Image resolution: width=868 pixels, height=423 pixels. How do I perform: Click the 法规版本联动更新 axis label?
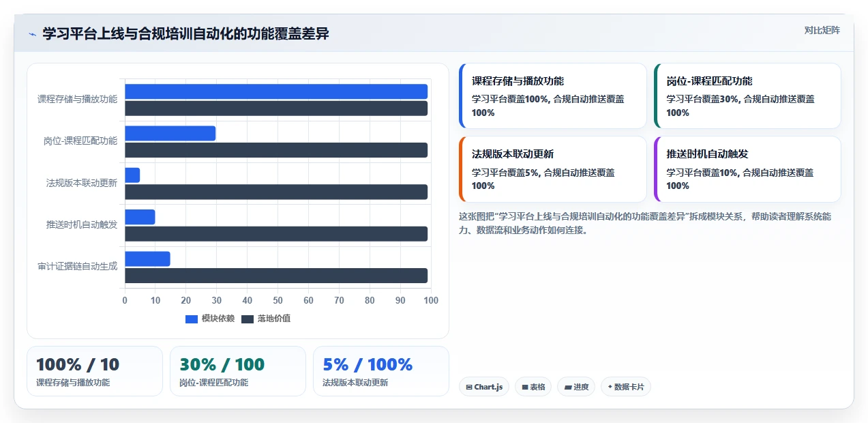point(82,183)
